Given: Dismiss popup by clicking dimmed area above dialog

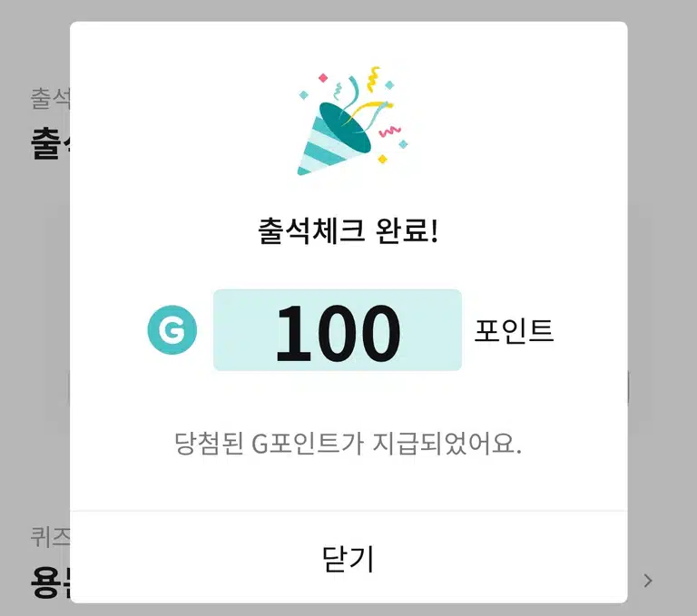Looking at the screenshot, I should coord(348,10).
